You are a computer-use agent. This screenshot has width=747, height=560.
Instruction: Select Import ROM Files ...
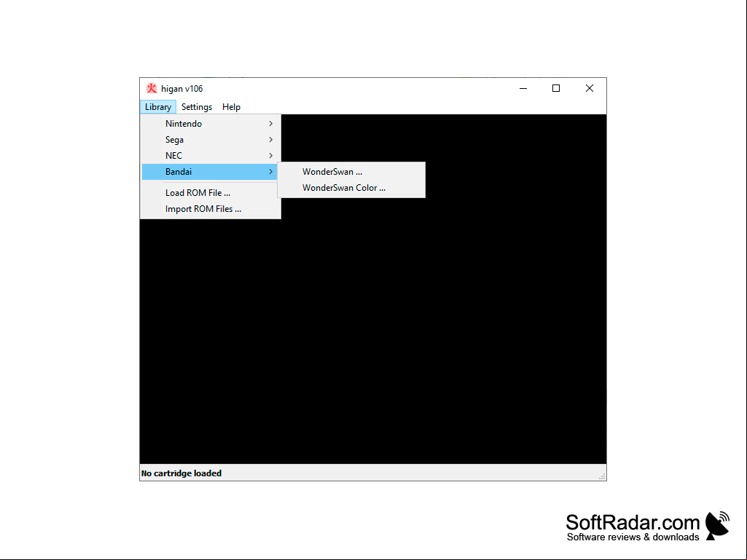pos(210,209)
